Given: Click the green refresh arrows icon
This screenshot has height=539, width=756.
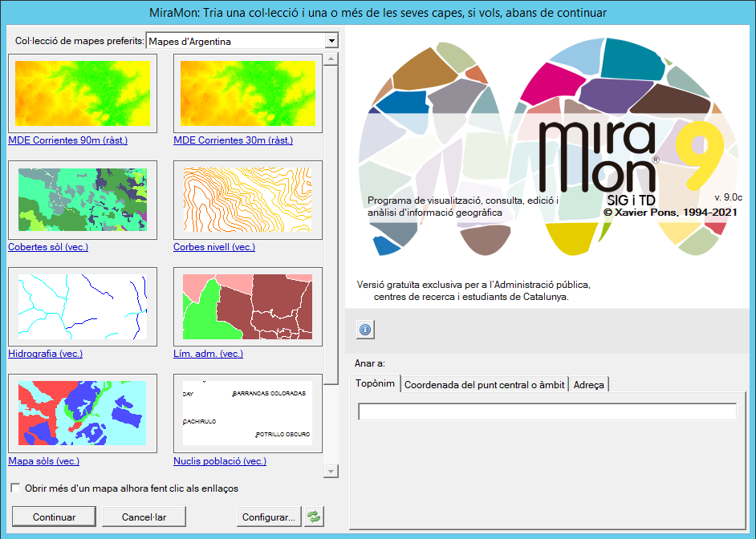Looking at the screenshot, I should pyautogui.click(x=314, y=517).
